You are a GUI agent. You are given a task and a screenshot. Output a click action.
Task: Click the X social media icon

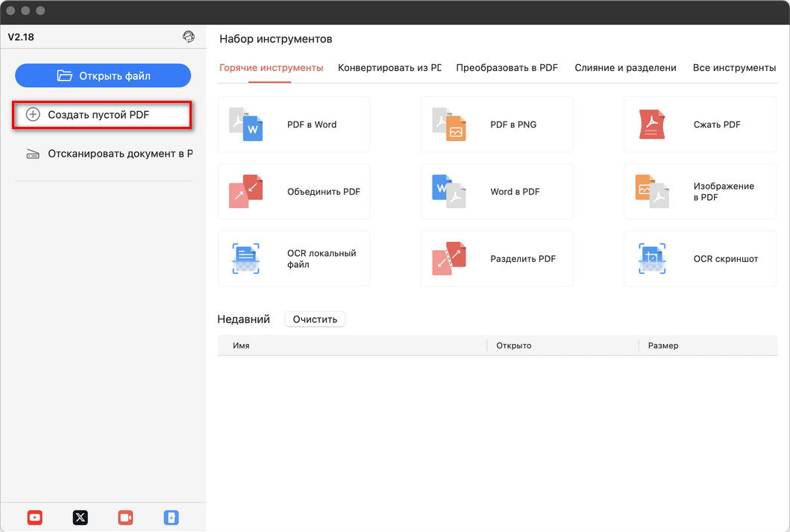pos(80,517)
